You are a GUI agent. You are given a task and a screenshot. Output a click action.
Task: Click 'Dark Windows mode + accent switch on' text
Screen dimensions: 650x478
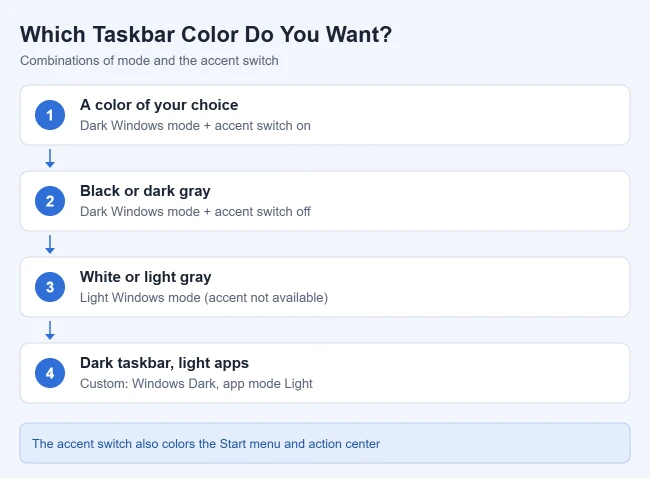pyautogui.click(x=195, y=126)
